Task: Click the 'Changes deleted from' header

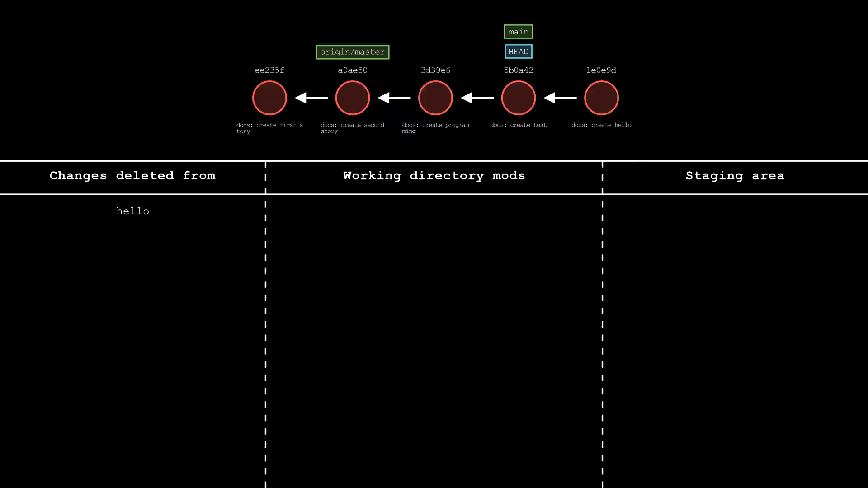Action: tap(132, 176)
